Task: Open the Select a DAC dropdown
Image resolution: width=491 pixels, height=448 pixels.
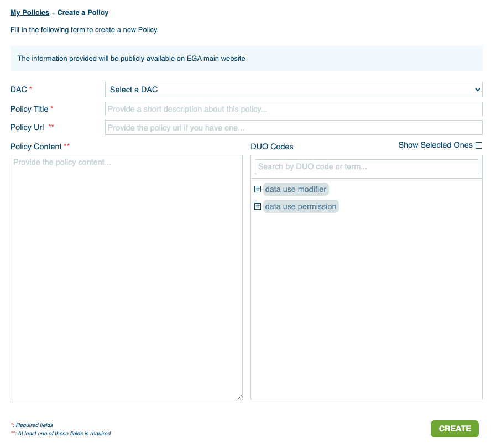Action: [293, 90]
